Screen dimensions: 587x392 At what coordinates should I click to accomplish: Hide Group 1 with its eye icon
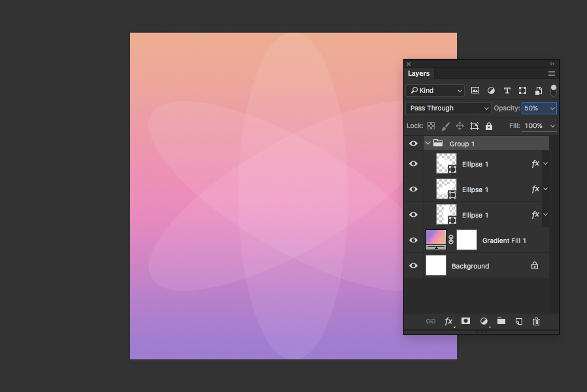[x=413, y=144]
